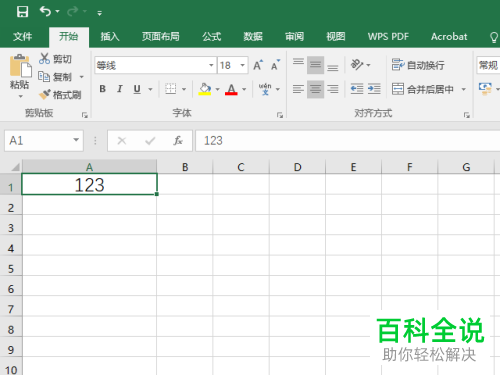The height and width of the screenshot is (375, 500).
Task: Open the 剪贴板 dialog launcher
Action: pos(85,115)
